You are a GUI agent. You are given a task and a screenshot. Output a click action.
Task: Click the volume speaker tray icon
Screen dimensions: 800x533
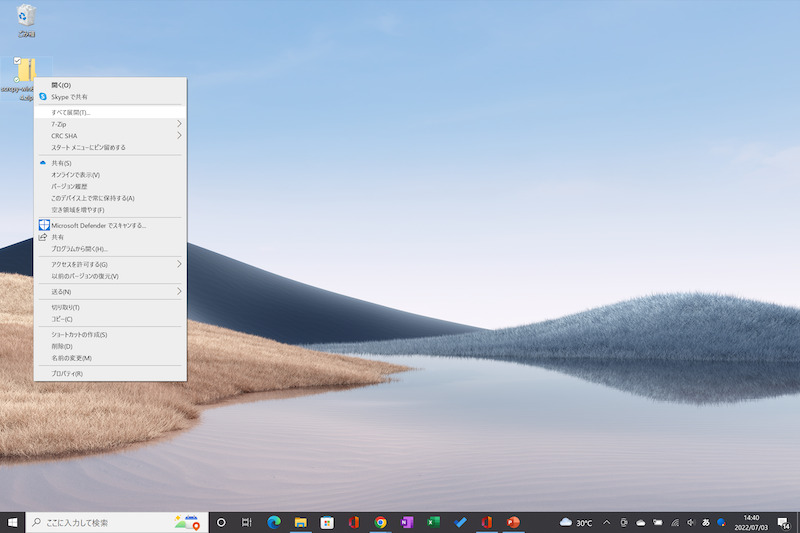(x=691, y=522)
